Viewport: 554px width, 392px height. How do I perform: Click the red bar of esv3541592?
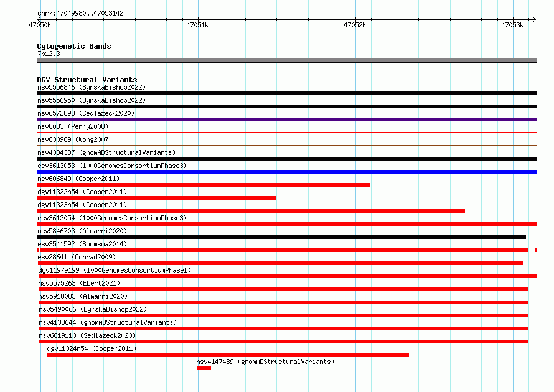(x=286, y=250)
